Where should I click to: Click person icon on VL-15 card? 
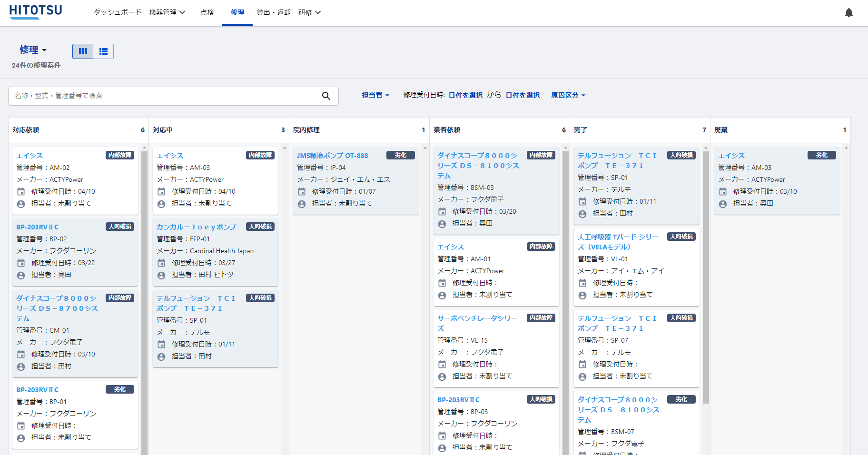coord(442,376)
